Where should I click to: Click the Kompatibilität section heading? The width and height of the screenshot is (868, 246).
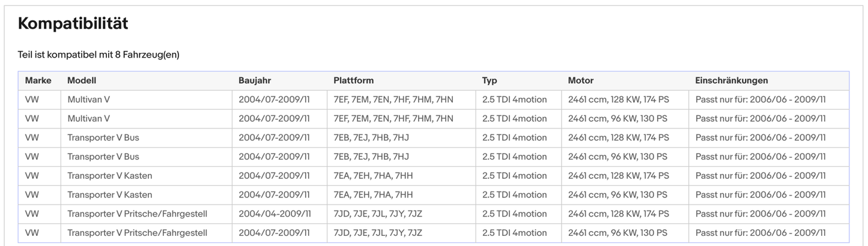pyautogui.click(x=73, y=24)
